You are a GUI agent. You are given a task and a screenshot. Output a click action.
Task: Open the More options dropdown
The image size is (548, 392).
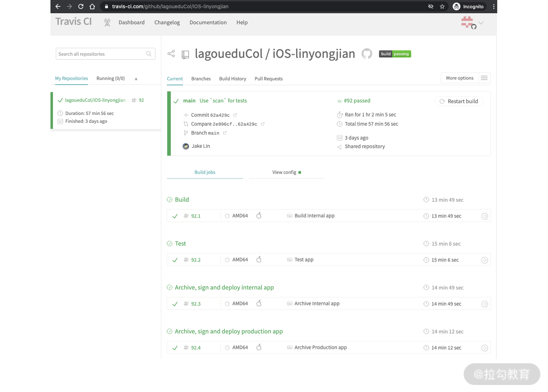tap(460, 78)
